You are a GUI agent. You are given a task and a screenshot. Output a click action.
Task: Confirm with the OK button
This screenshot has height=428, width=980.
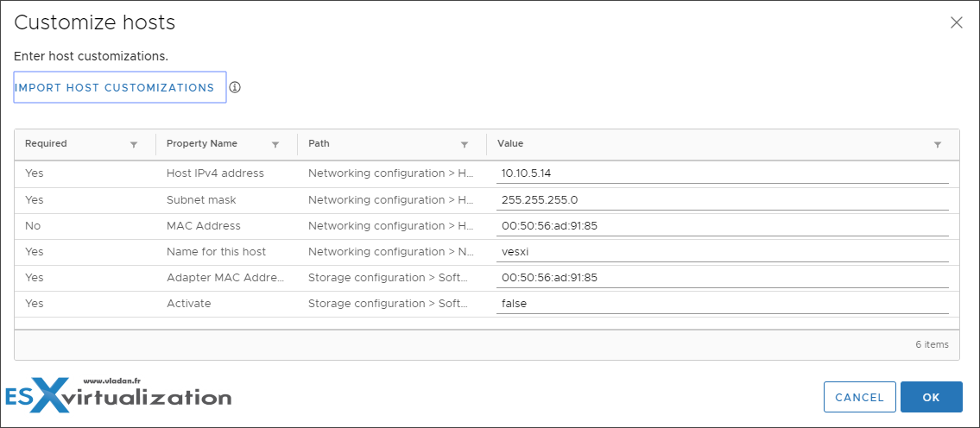pyautogui.click(x=932, y=398)
